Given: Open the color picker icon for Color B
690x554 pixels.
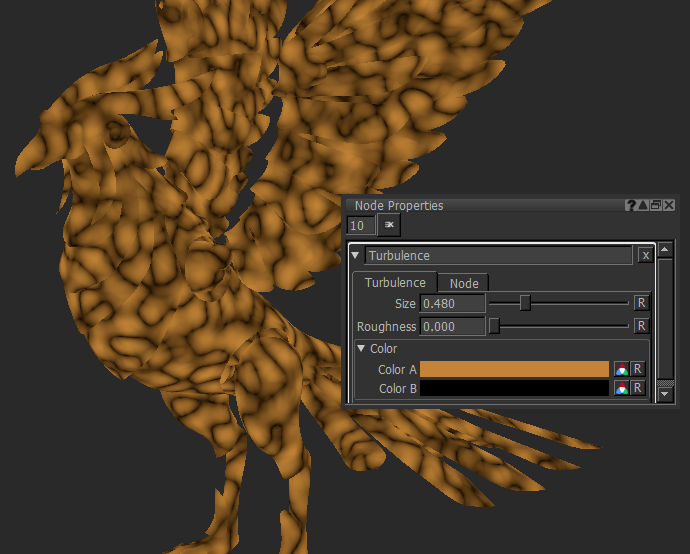Looking at the screenshot, I should coord(621,388).
